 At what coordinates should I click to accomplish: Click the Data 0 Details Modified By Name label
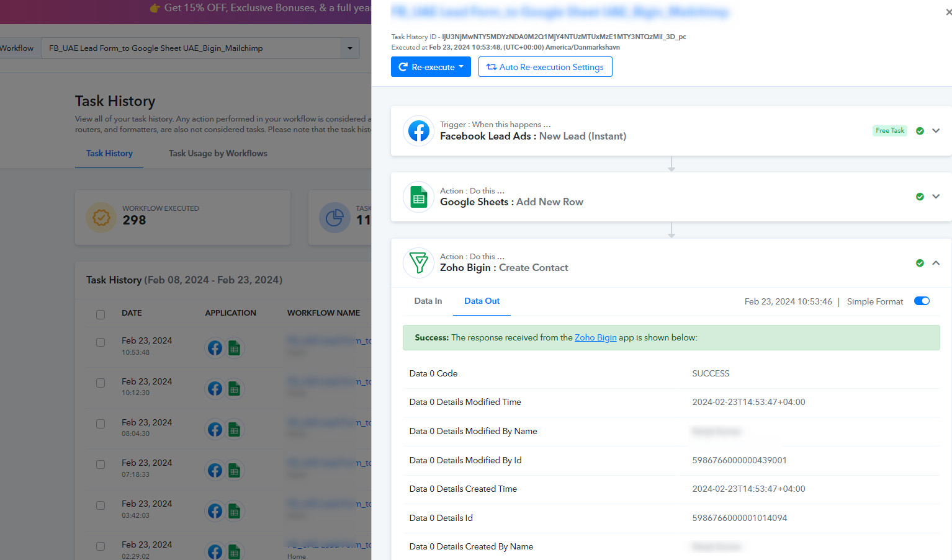[x=473, y=431]
